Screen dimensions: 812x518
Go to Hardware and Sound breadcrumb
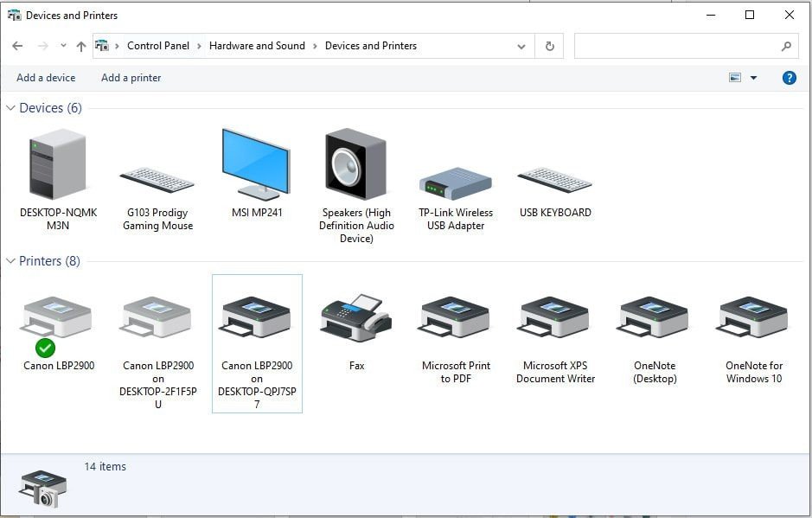coord(257,46)
